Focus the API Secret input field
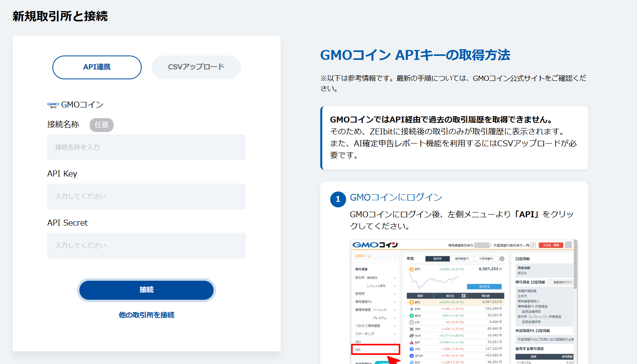637x364 pixels. tap(146, 245)
